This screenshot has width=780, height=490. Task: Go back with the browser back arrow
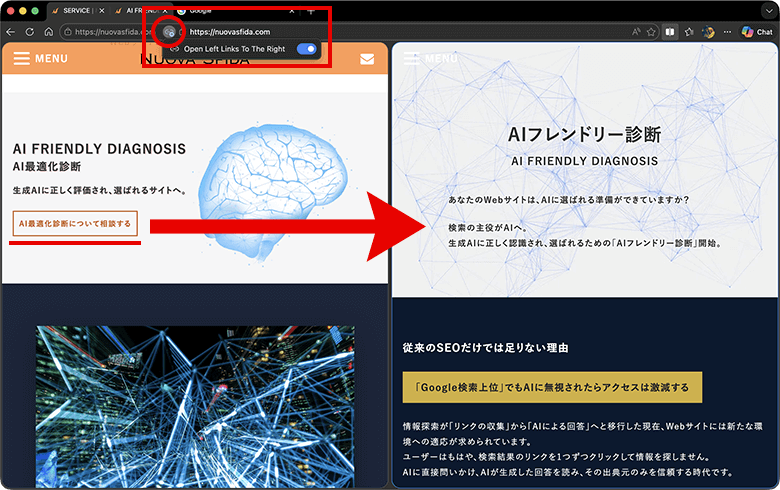tap(10, 32)
